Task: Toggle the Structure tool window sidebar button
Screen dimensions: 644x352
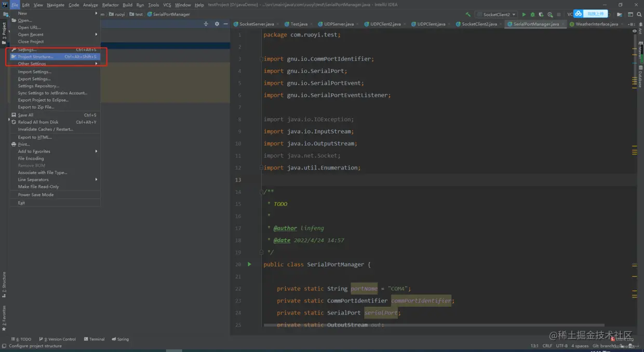Action: coord(4,284)
